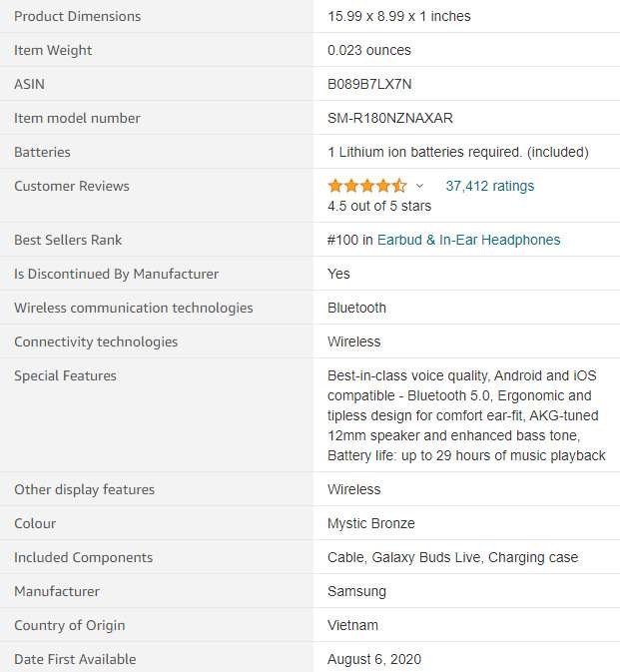Click the Batteries row label

42,152
